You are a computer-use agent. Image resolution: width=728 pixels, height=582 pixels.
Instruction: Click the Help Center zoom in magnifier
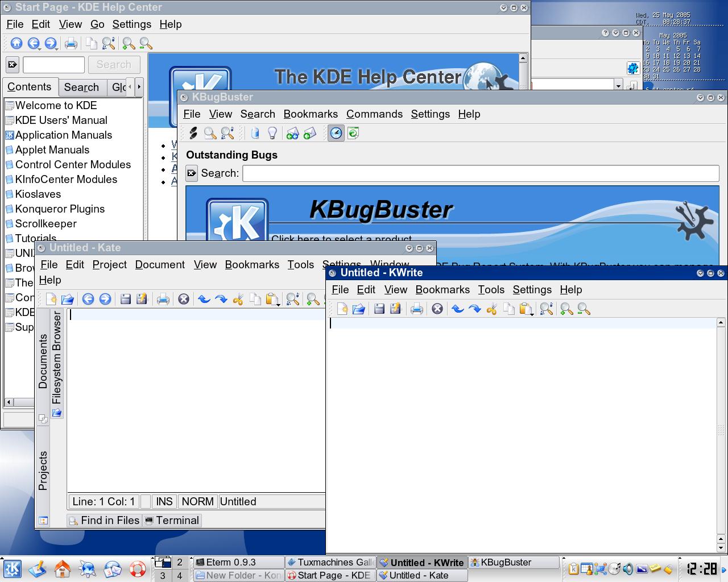pos(129,43)
